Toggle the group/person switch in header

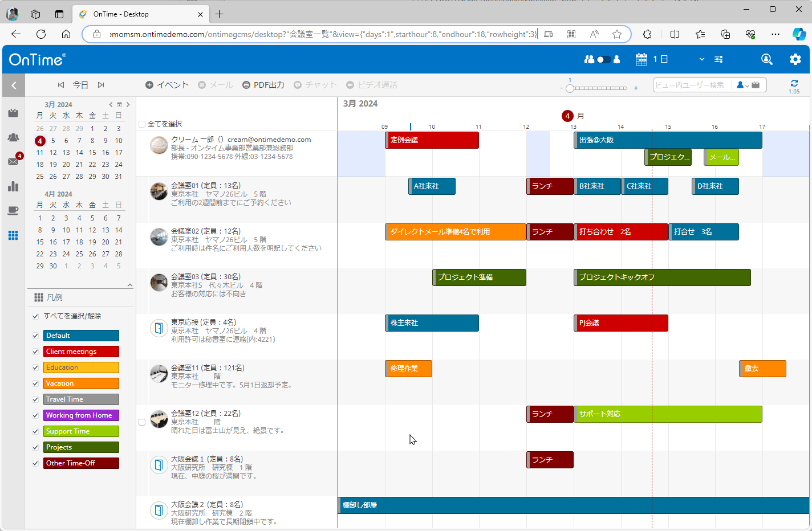603,59
